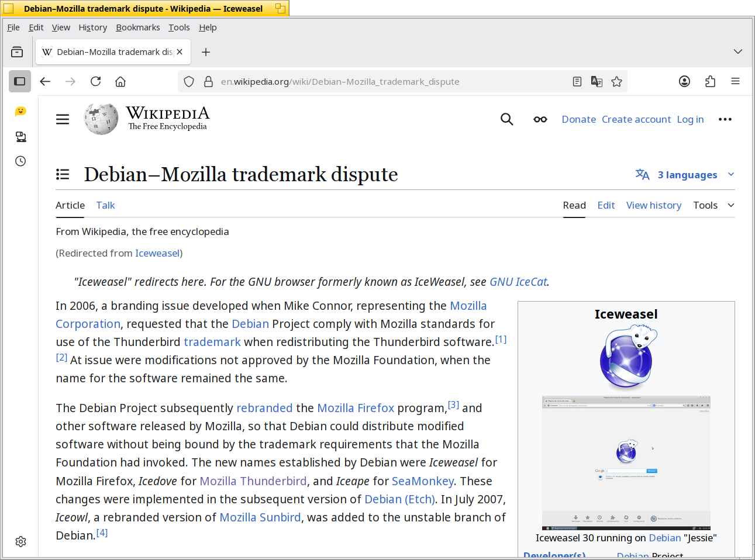
Task: Open the Edit menu in menu bar
Action: (36, 27)
